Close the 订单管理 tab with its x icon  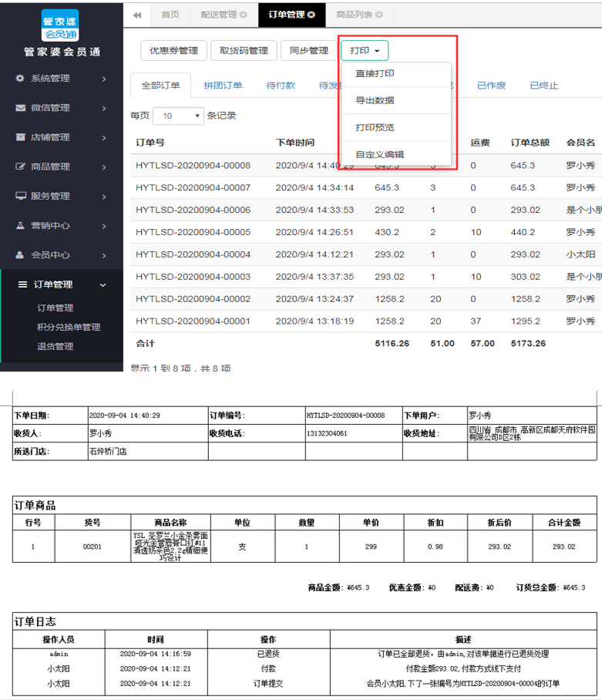coord(311,15)
